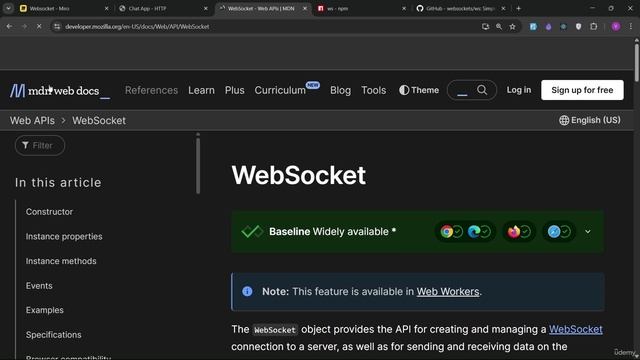The image size is (640, 360).
Task: Jump to the Instance properties section
Action: pos(64,236)
